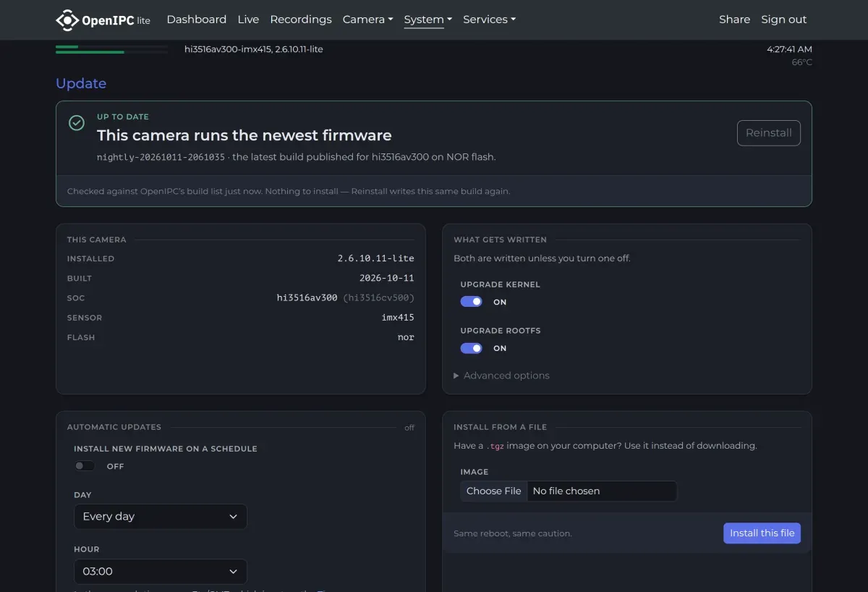Enable install new firmware on a schedule

(x=85, y=466)
